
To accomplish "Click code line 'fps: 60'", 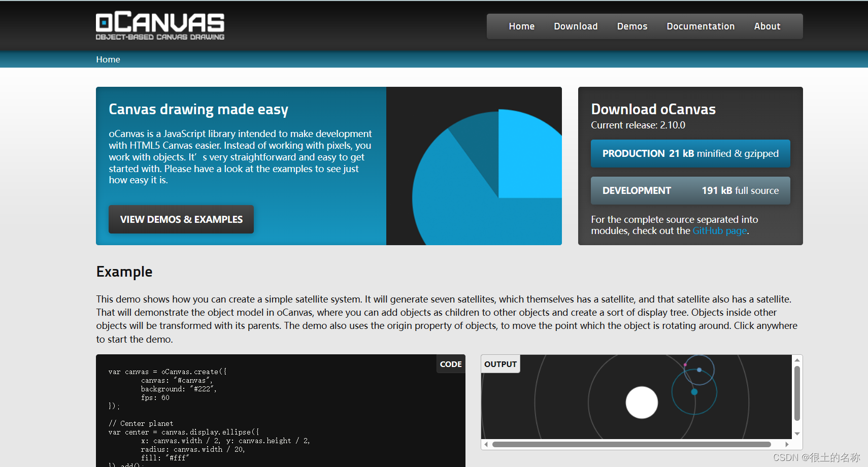I will (x=155, y=397).
